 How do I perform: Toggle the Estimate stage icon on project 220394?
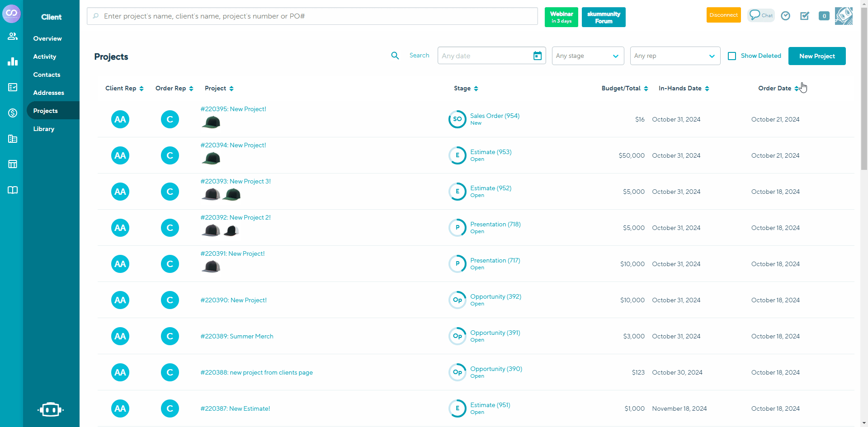point(458,155)
